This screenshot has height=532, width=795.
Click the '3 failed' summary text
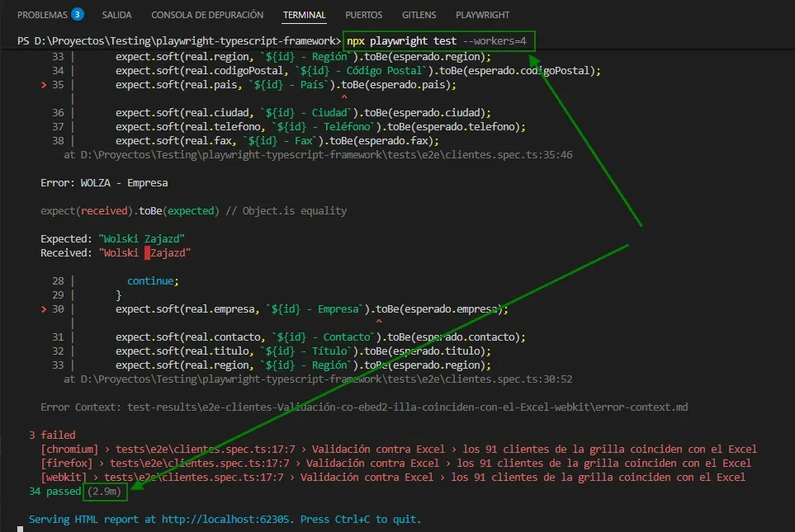(x=52, y=435)
